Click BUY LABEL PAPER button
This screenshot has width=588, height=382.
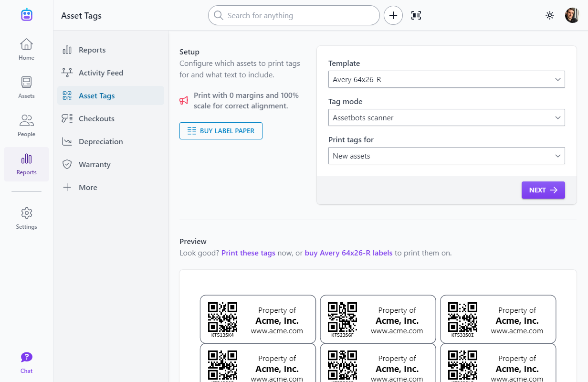[x=221, y=131]
